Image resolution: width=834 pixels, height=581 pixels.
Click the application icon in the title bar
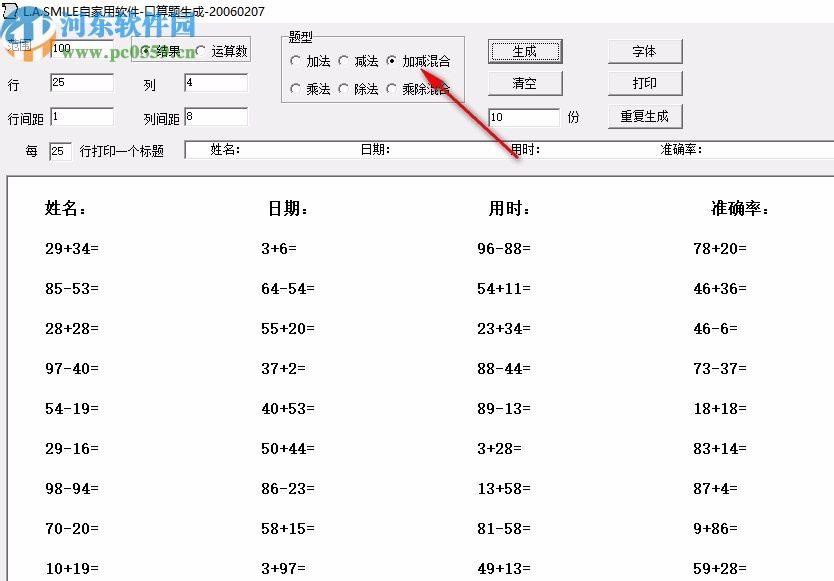click(x=10, y=10)
